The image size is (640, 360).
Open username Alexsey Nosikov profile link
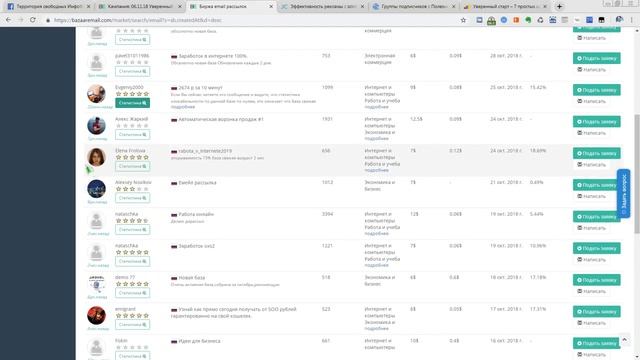coord(133,182)
